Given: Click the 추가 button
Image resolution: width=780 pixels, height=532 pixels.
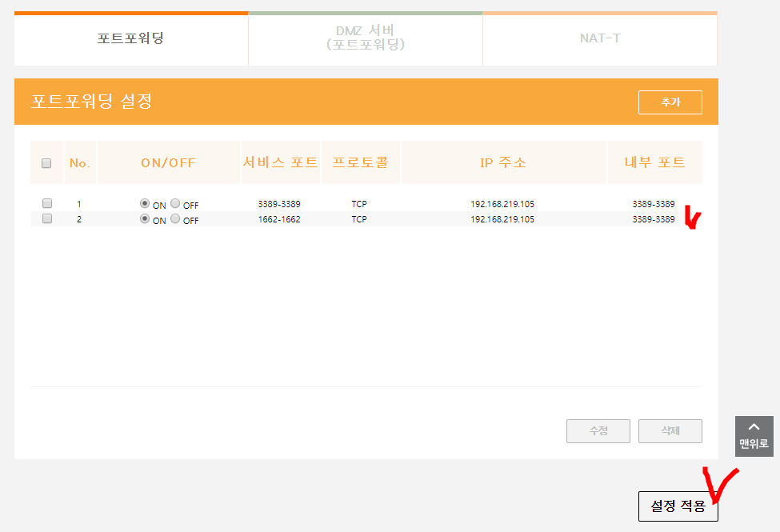Looking at the screenshot, I should [670, 102].
